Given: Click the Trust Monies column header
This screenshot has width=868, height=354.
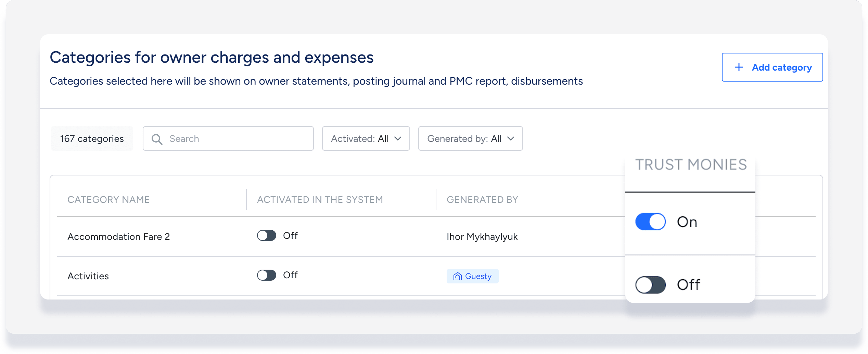Looking at the screenshot, I should click(691, 165).
